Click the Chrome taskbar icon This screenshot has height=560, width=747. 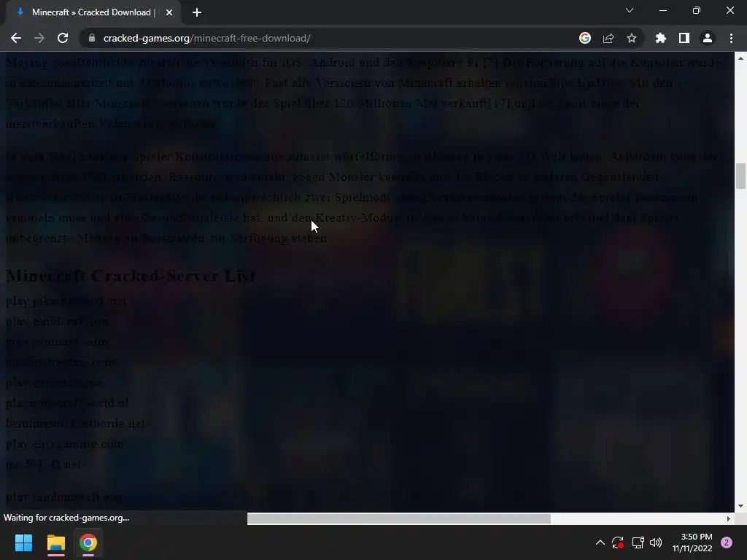point(88,542)
